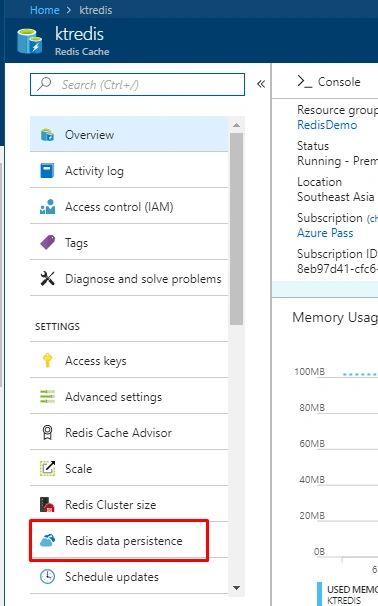Click the ktredis page title

[x=79, y=34]
